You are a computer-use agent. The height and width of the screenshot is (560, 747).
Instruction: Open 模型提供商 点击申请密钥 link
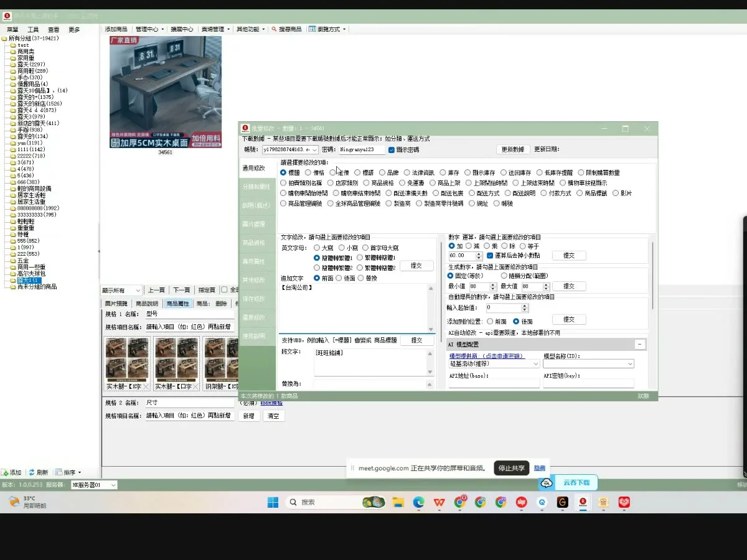[x=487, y=356]
